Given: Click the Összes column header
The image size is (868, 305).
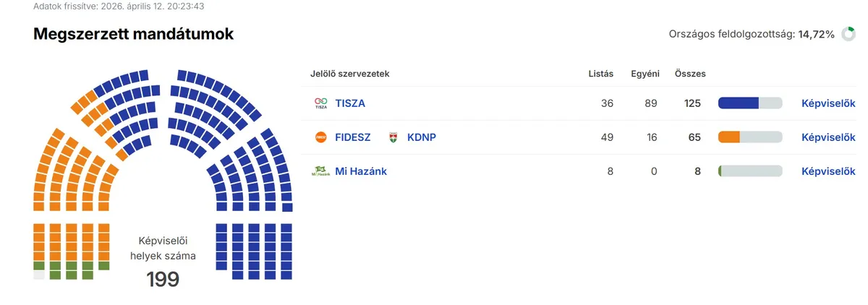Looking at the screenshot, I should 689,74.
